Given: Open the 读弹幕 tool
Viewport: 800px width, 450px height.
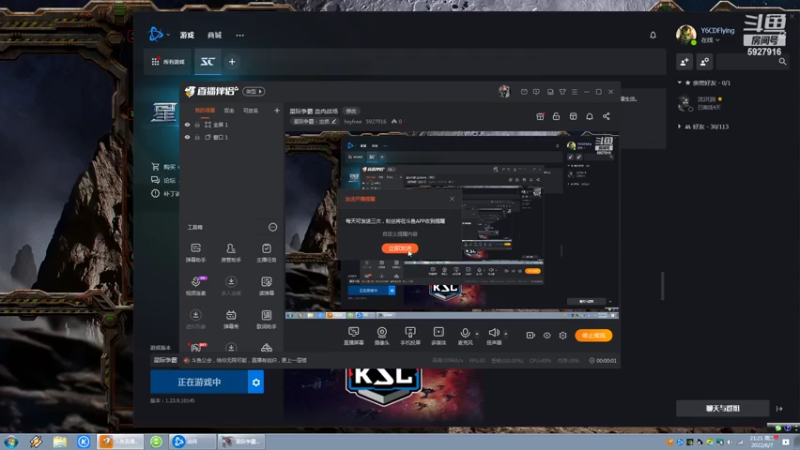Looking at the screenshot, I should click(x=266, y=286).
